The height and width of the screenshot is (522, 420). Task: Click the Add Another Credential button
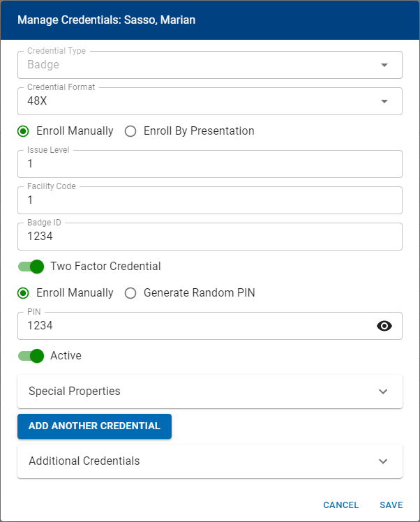coord(94,426)
